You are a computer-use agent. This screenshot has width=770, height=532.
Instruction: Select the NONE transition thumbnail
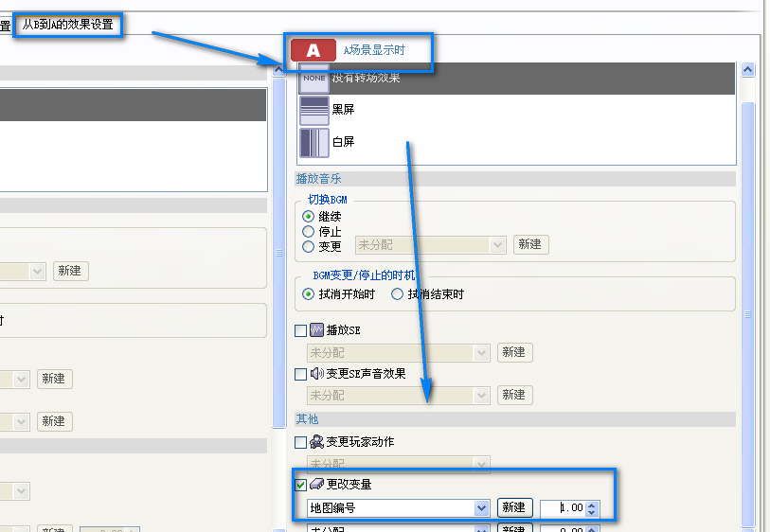[314, 78]
